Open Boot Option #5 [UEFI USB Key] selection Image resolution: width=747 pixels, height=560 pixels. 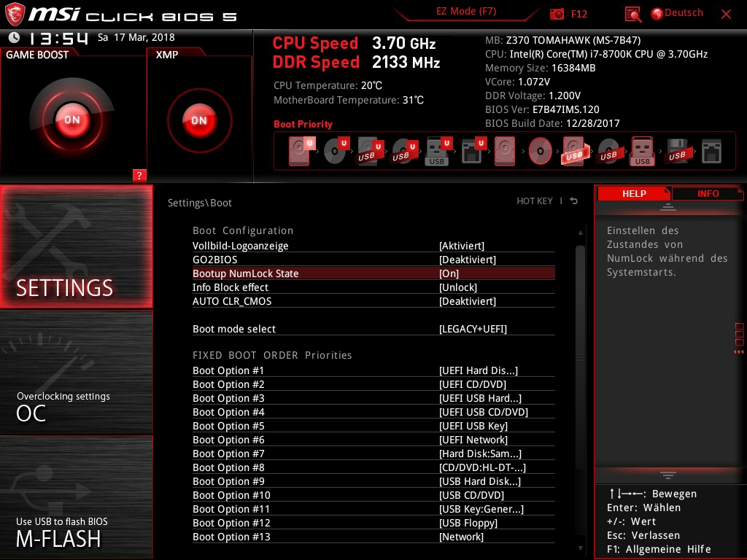click(x=473, y=426)
